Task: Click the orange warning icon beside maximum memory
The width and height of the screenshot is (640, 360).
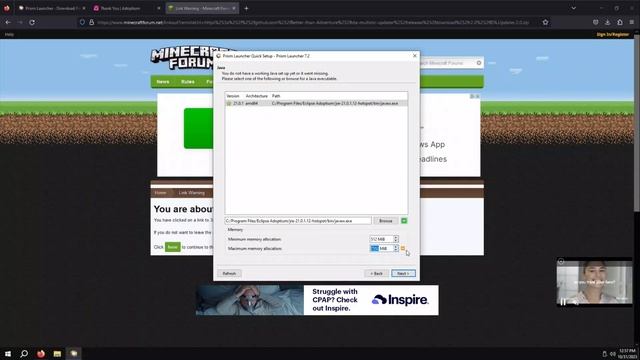Action: [403, 248]
